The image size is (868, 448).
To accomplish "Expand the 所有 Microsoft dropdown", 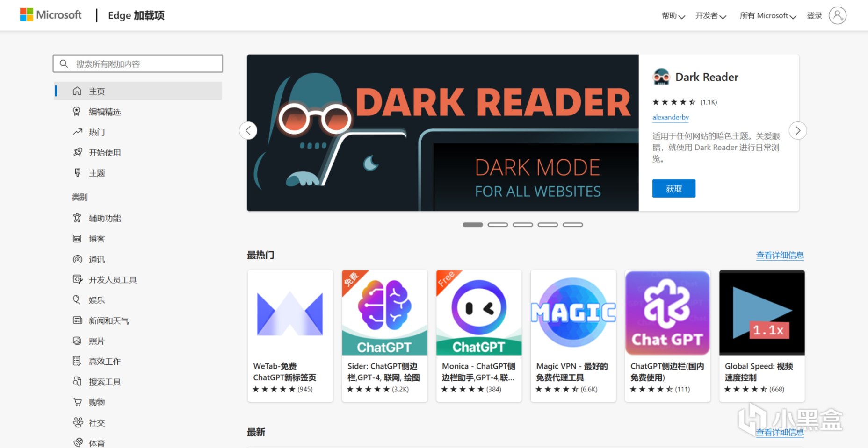I will pos(768,16).
